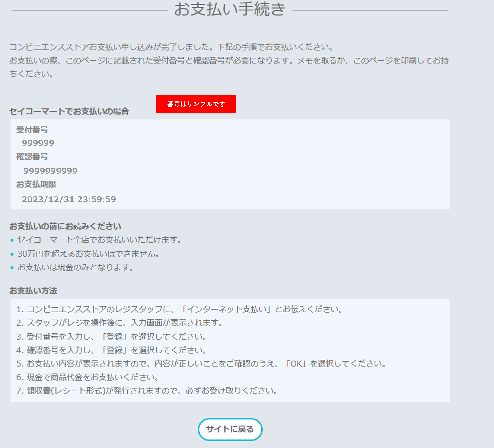Image resolution: width=494 pixels, height=448 pixels.
Task: Click the お支払いの前にお読みください heading
Action: 65,226
